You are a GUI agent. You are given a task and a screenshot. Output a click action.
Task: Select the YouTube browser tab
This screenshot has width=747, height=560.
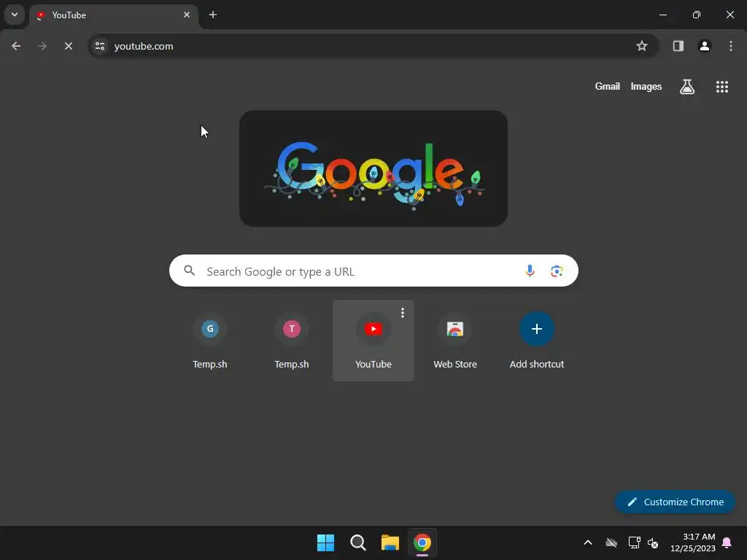[115, 15]
